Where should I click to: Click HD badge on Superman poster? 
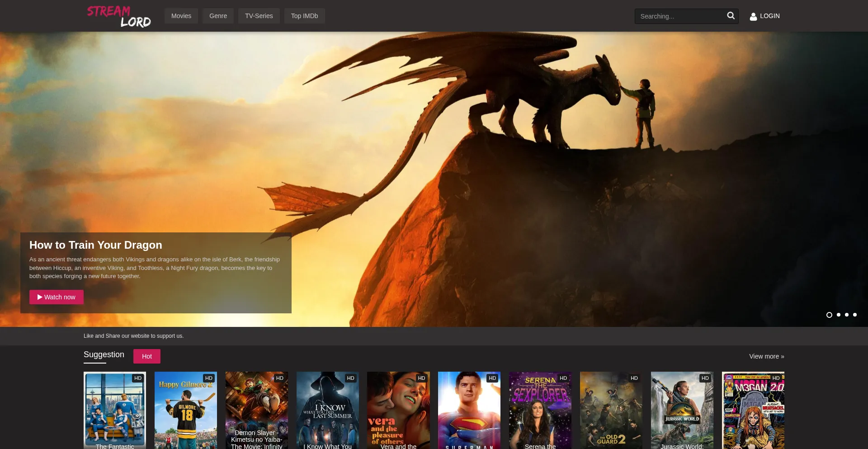click(492, 378)
